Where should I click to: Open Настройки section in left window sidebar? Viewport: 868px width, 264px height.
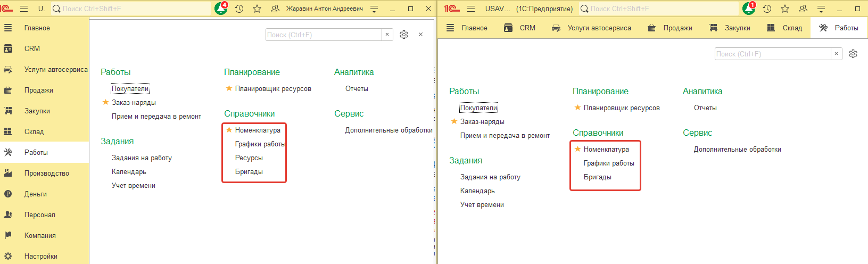click(x=44, y=256)
